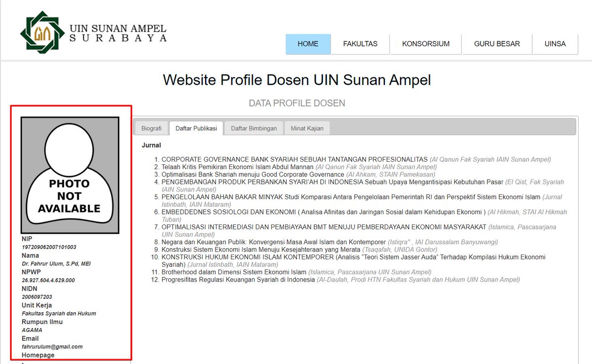
Task: Click the Homepage label
Action: click(x=38, y=355)
